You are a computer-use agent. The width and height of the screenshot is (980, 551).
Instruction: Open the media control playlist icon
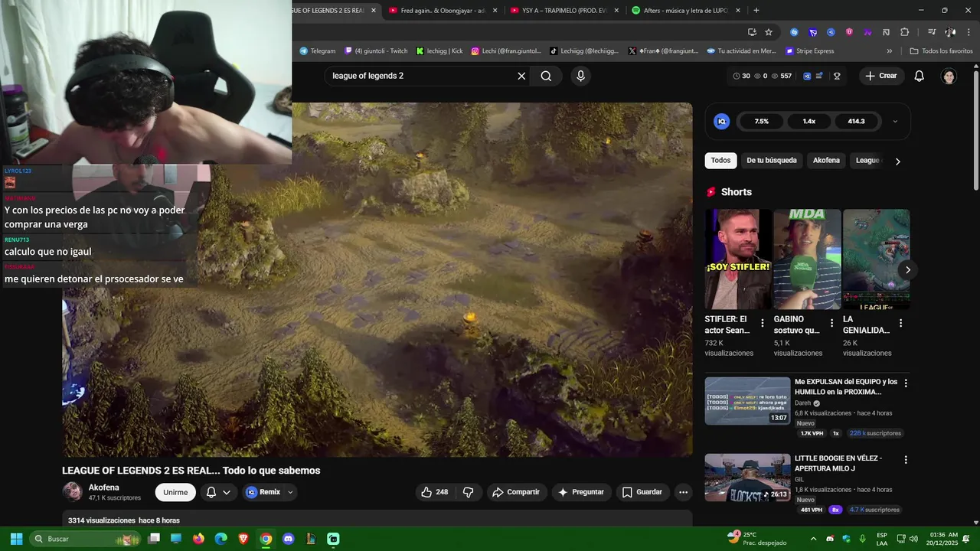click(x=932, y=32)
